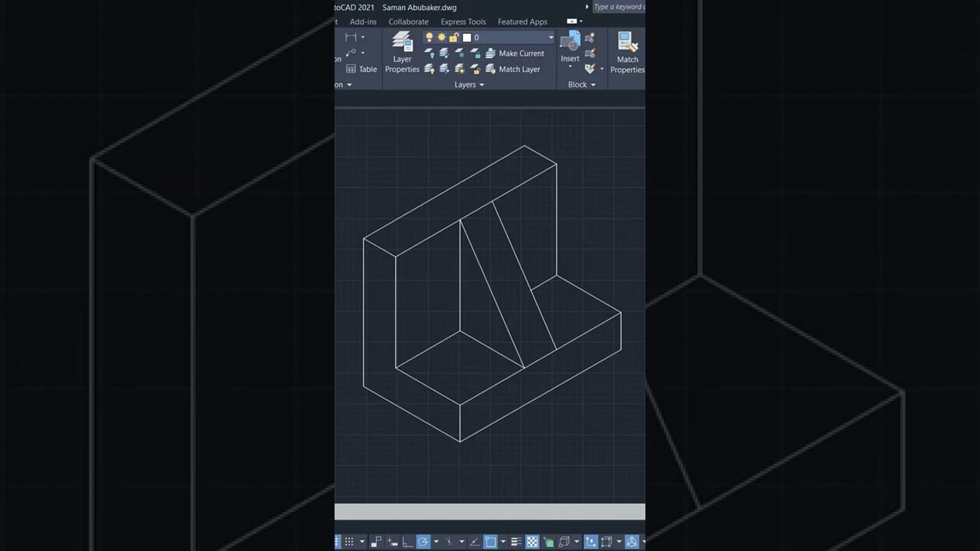Open Isometric Drafting plane dropdown

tap(462, 542)
